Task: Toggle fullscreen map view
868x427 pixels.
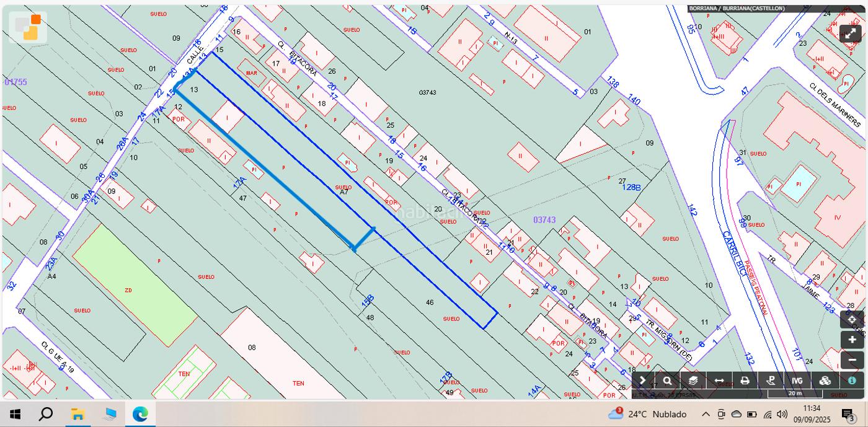Action: pyautogui.click(x=851, y=33)
